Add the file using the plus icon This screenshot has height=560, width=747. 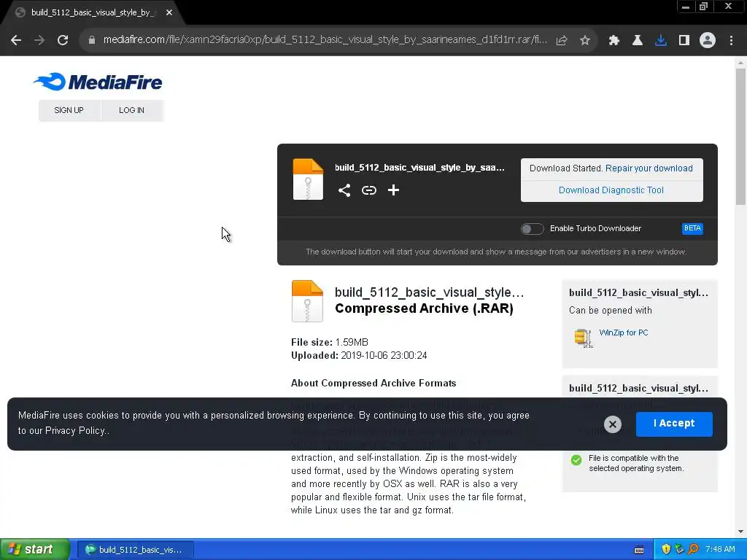(393, 190)
